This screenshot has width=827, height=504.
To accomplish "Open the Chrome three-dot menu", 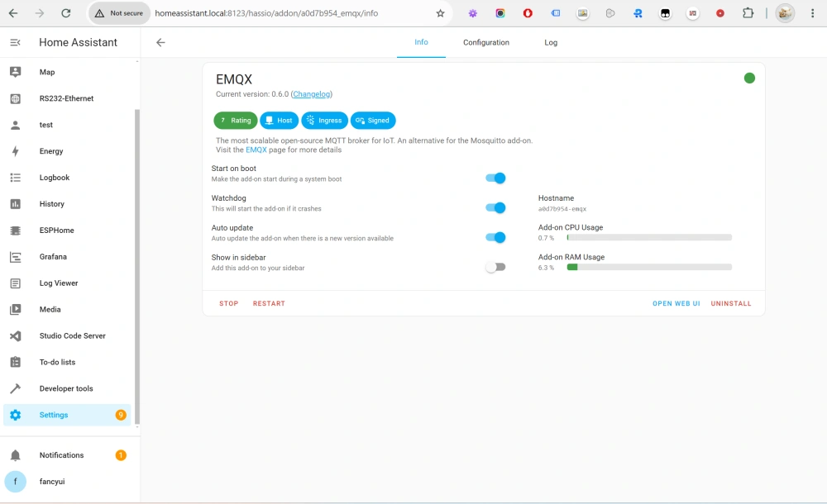I will click(x=812, y=13).
